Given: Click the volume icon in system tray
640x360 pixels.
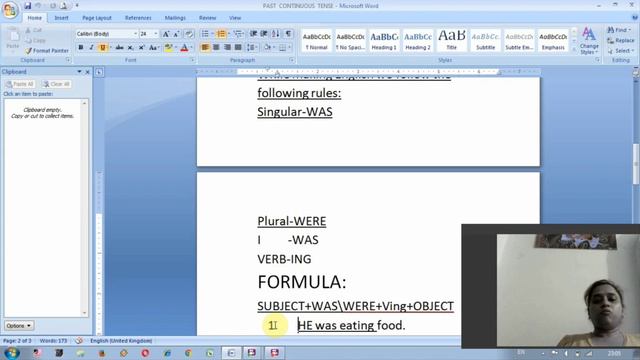Looking at the screenshot, I should coord(566,353).
